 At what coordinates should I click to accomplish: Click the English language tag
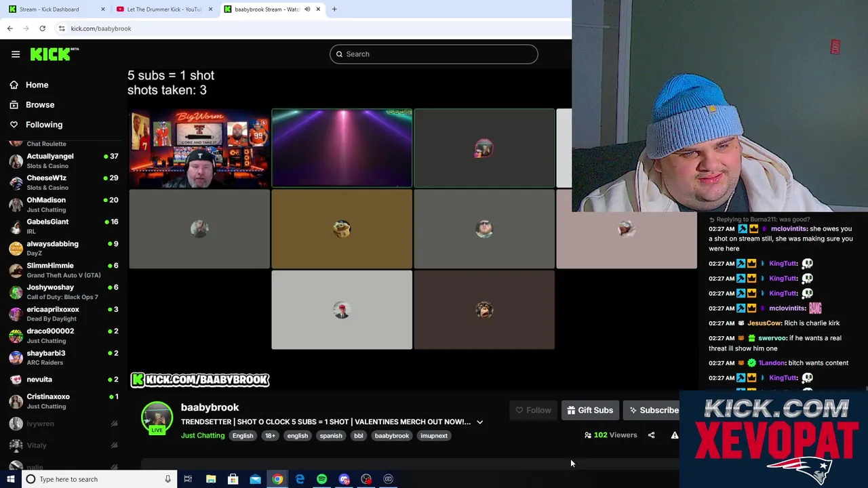pos(243,436)
